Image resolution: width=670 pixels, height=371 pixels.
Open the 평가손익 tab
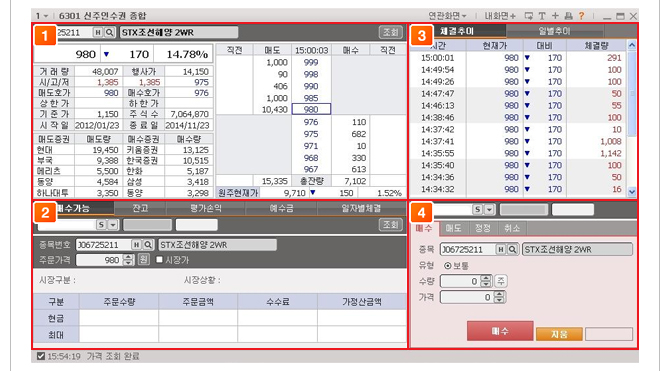pos(206,208)
